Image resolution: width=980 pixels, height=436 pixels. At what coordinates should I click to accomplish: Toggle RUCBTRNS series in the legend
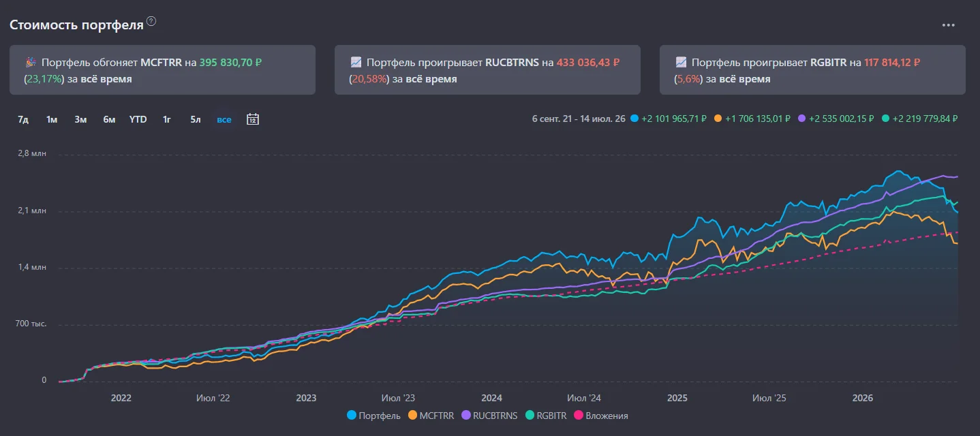click(x=489, y=415)
